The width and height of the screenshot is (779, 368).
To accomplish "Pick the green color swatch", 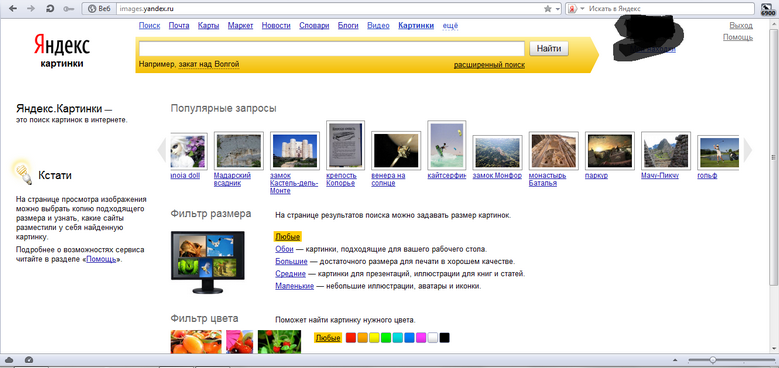I will point(386,338).
